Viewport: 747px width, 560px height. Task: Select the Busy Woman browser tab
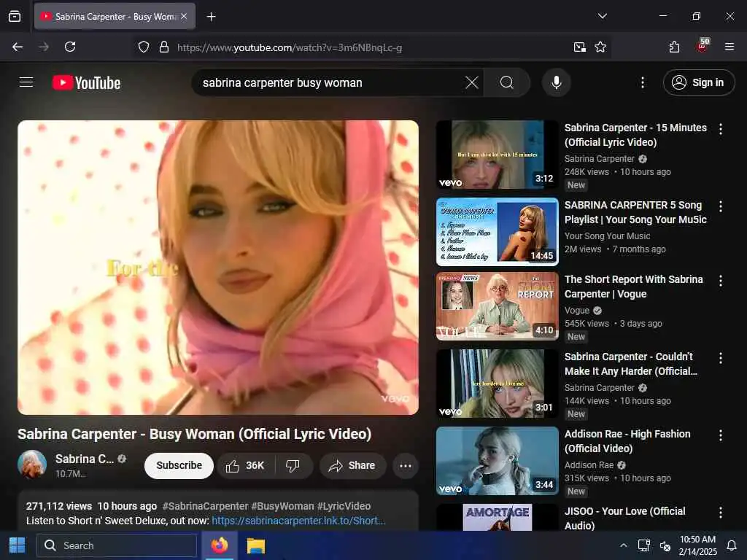115,17
